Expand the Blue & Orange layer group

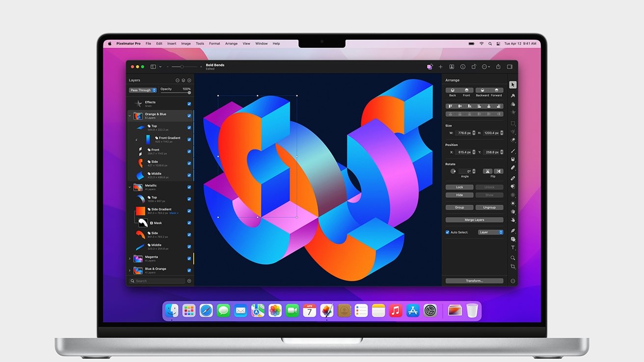[130, 270]
